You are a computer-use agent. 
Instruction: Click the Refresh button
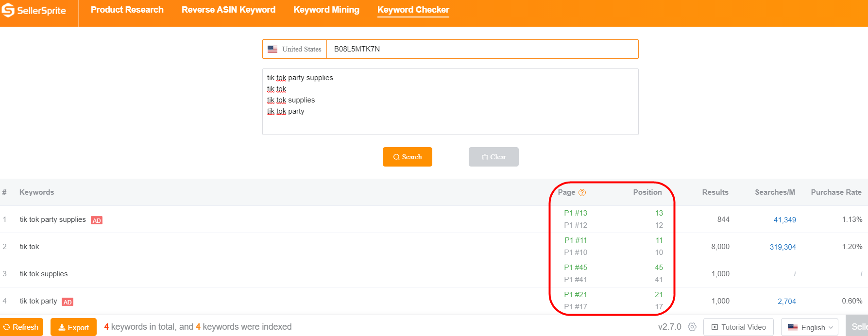click(x=21, y=327)
